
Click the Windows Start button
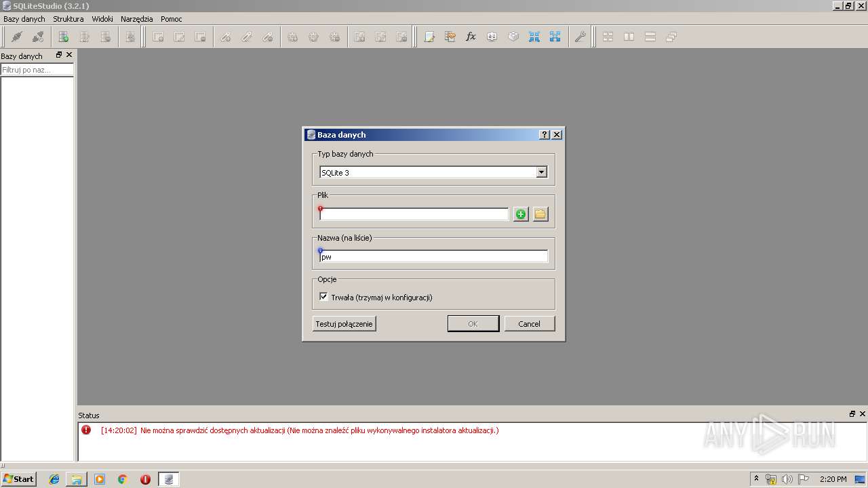(x=19, y=479)
